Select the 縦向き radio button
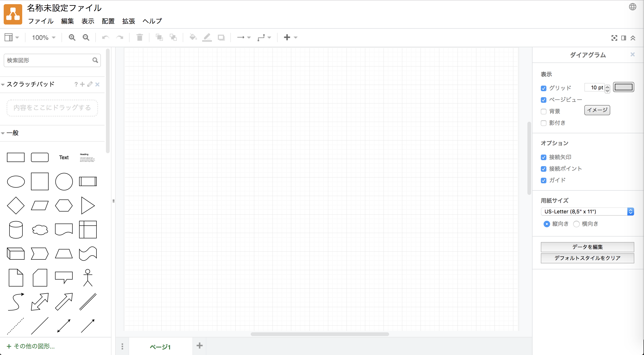Viewport: 644px width, 355px height. pyautogui.click(x=547, y=224)
